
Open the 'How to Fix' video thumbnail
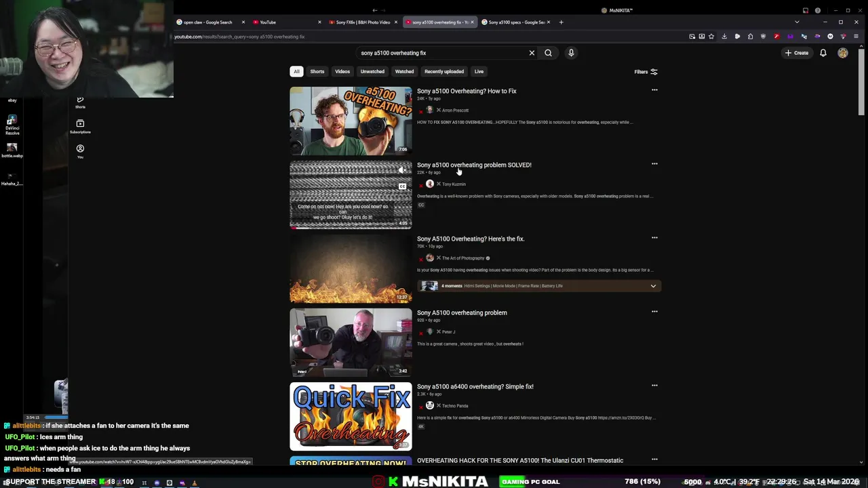pyautogui.click(x=351, y=121)
